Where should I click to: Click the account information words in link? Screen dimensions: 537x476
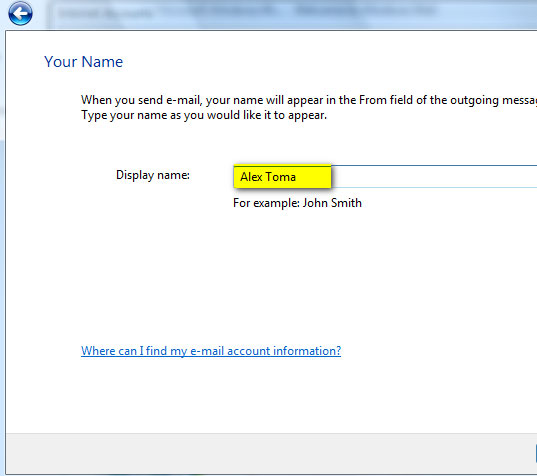tap(284, 351)
